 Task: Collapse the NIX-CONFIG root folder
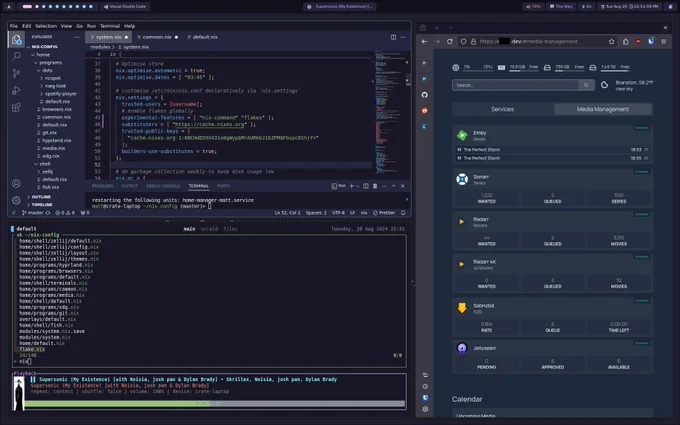[29, 47]
